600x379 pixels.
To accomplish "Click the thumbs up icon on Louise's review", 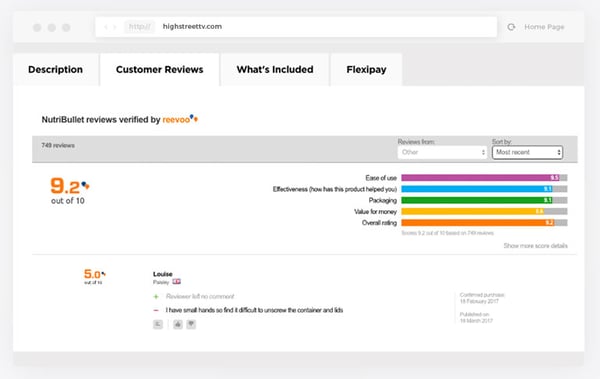I will click(x=178, y=325).
